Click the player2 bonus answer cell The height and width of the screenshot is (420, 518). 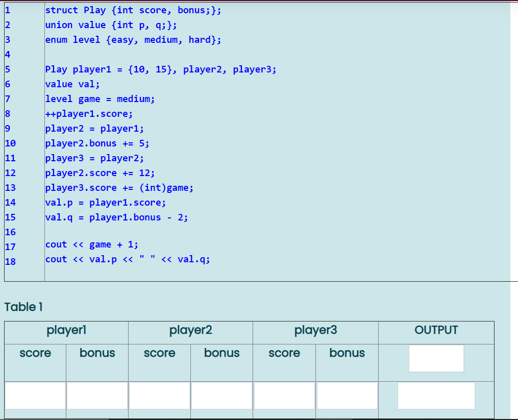(221, 396)
